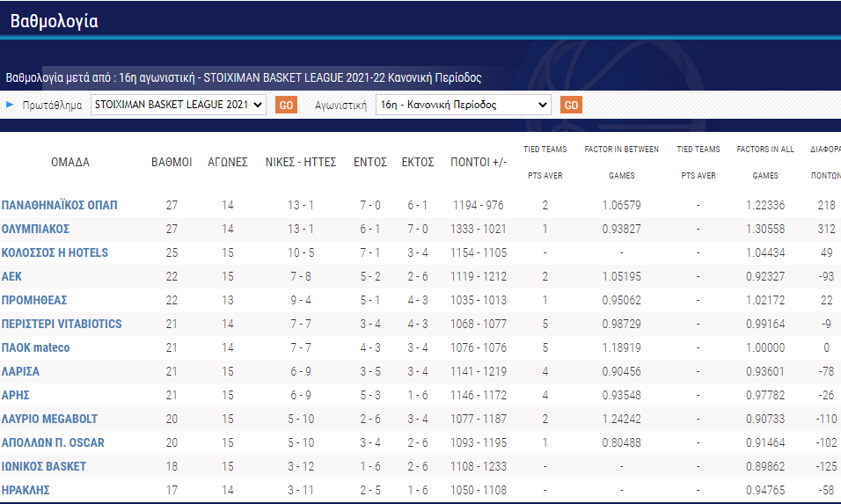Click the ΙΩΝΙΚΟΣ BASKET team link
This screenshot has height=504, width=841.
[x=44, y=466]
